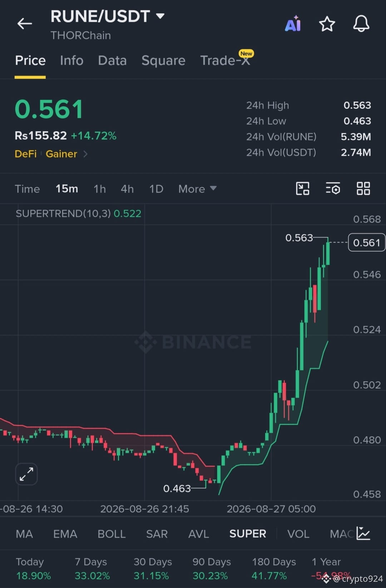Open the RUNE/USDT pair selector dropdown
This screenshot has height=588, width=386.
(108, 16)
